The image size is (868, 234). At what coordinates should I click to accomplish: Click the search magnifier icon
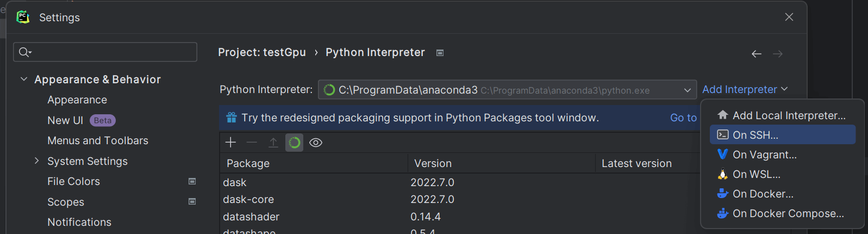(25, 52)
